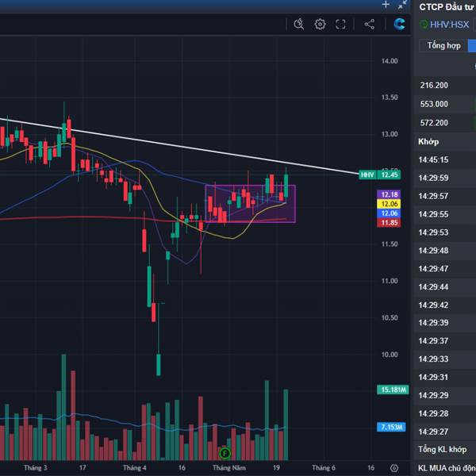The height and width of the screenshot is (476, 476).
Task: Click the 10.50 price axis label
Action: click(390, 318)
